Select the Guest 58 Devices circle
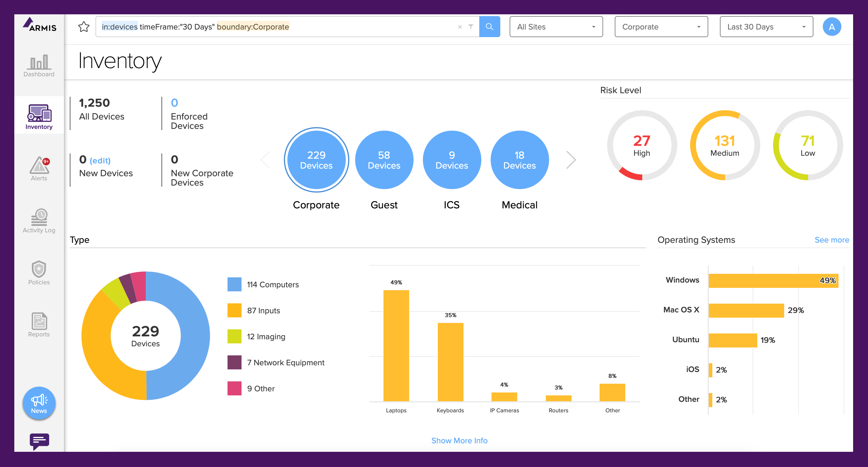Screen dimensions: 868x467 pos(384,160)
